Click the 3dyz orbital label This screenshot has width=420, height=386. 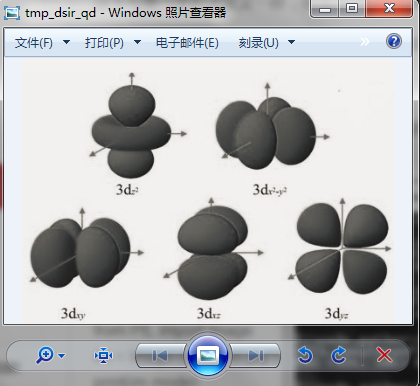tap(337, 313)
